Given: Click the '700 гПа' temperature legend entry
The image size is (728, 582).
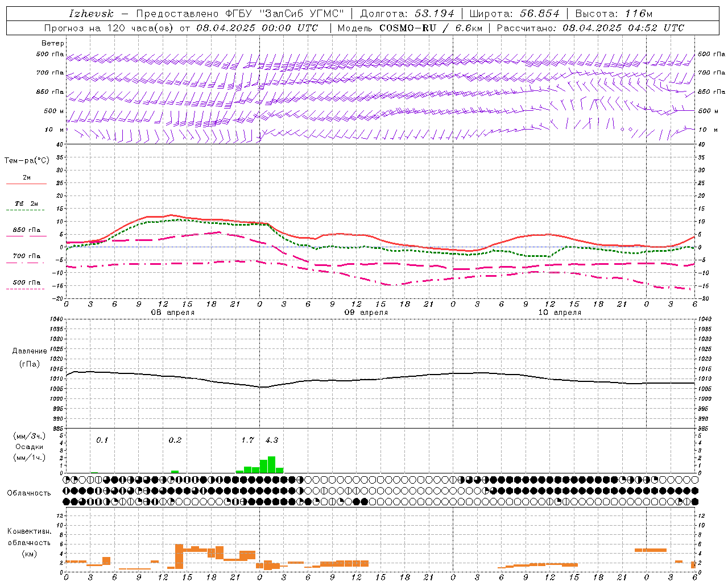Looking at the screenshot, I should [x=27, y=256].
